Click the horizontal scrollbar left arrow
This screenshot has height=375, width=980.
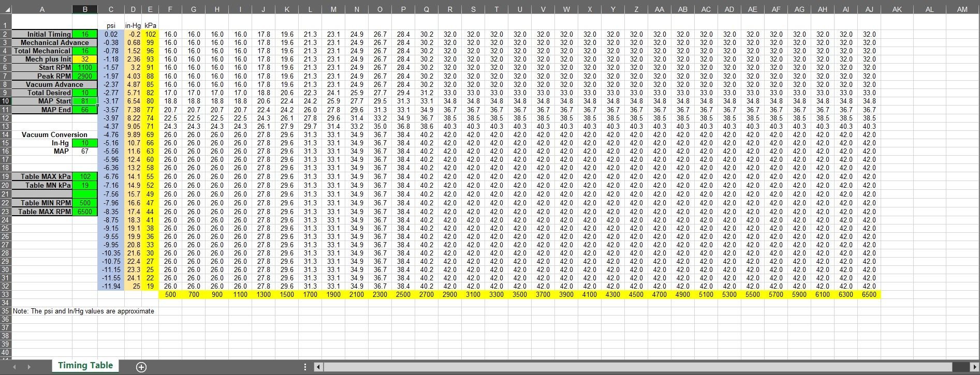coord(318,367)
